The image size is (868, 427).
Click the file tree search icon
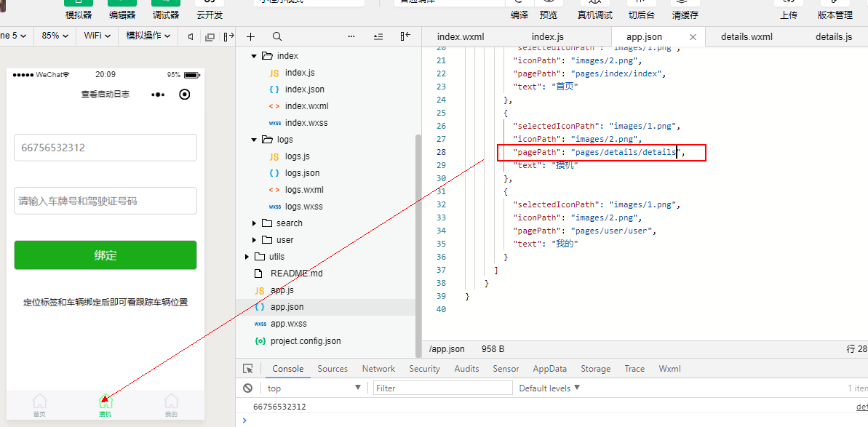(277, 37)
